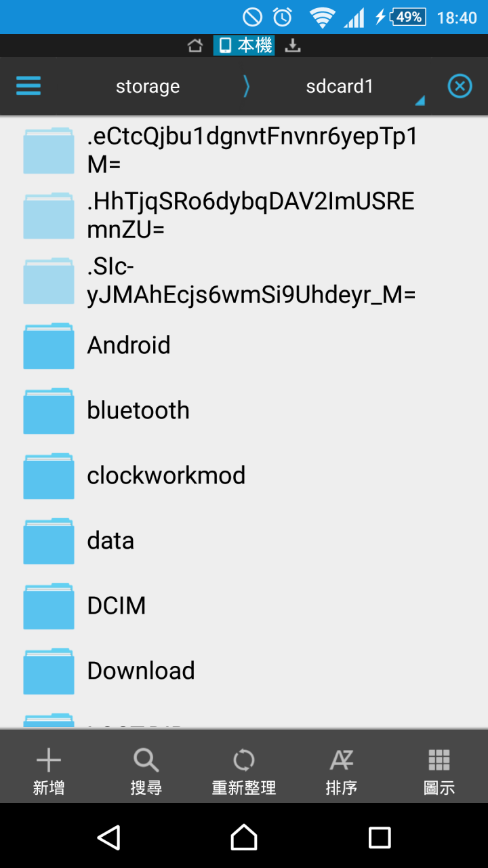Tap 新增 plus button to create new
Viewport: 488px width, 868px height.
(x=49, y=772)
